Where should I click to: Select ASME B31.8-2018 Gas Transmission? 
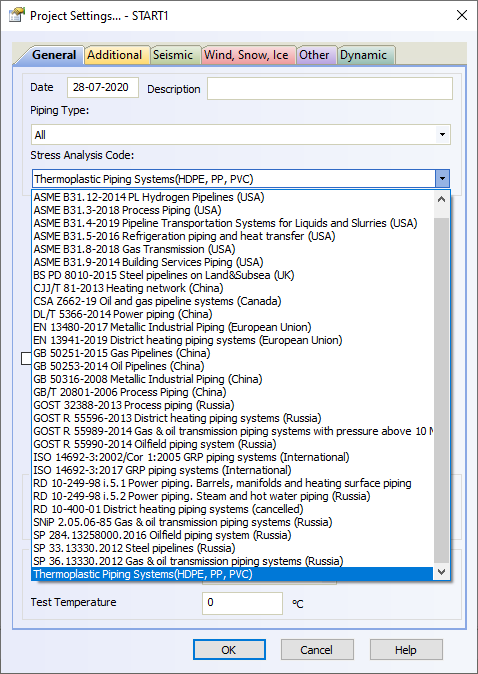[x=232, y=249]
